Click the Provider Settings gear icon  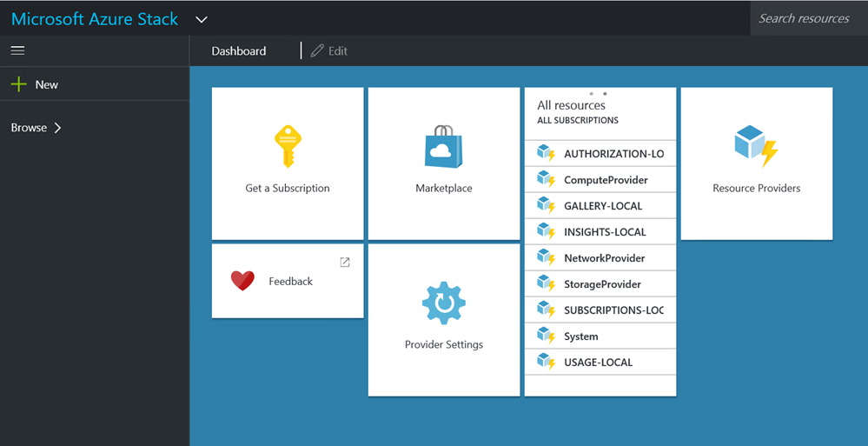click(x=443, y=303)
